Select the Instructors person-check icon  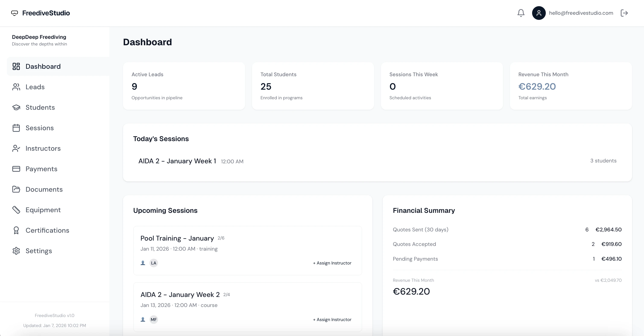[x=16, y=148]
